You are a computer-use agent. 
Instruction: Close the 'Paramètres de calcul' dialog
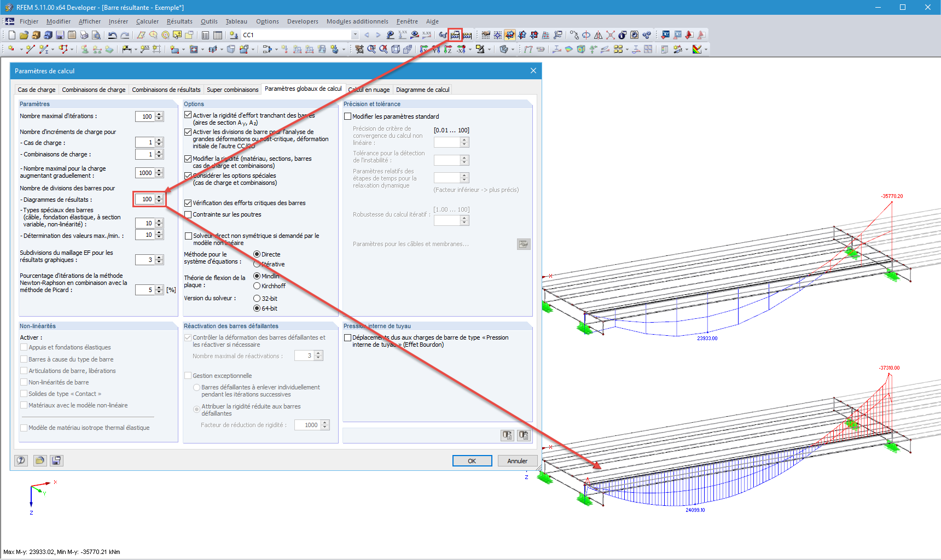click(533, 71)
